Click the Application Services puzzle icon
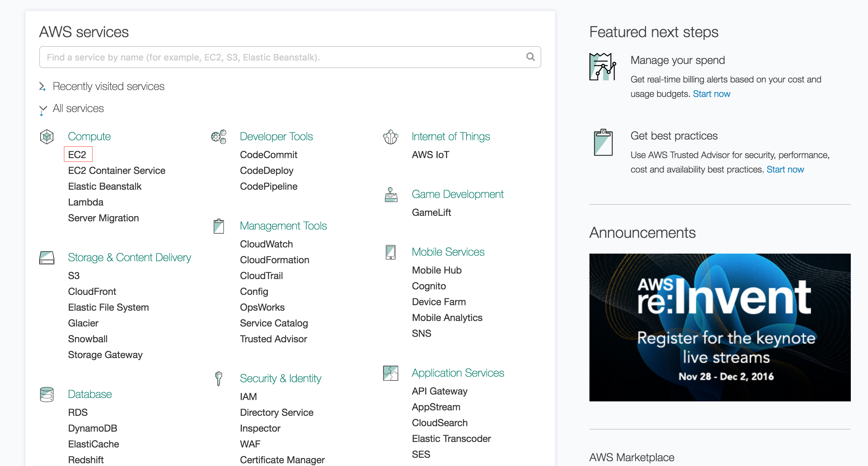The width and height of the screenshot is (868, 466). [x=391, y=373]
